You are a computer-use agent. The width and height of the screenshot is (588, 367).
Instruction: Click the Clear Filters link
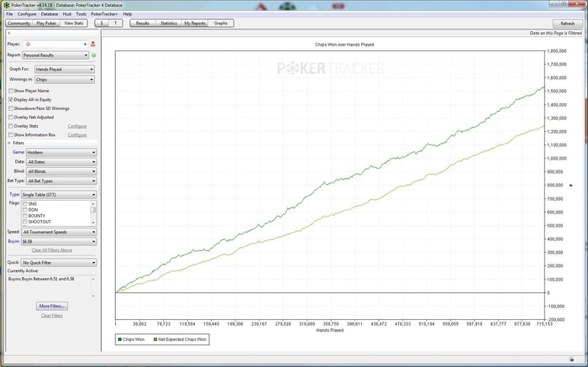tap(52, 316)
